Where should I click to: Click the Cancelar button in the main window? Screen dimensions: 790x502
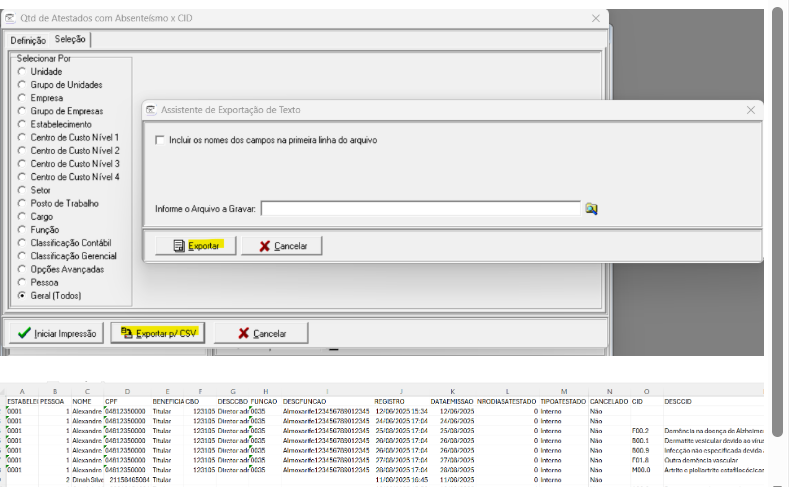(x=260, y=333)
